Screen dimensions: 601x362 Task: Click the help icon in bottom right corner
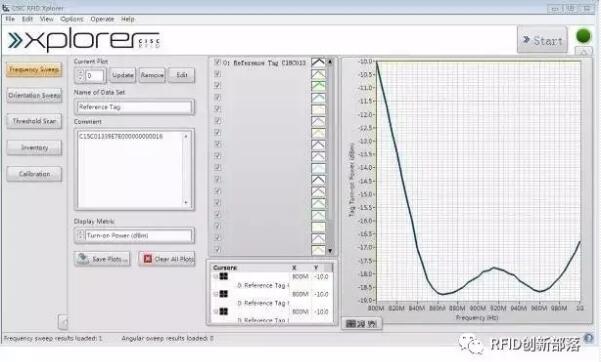(589, 338)
